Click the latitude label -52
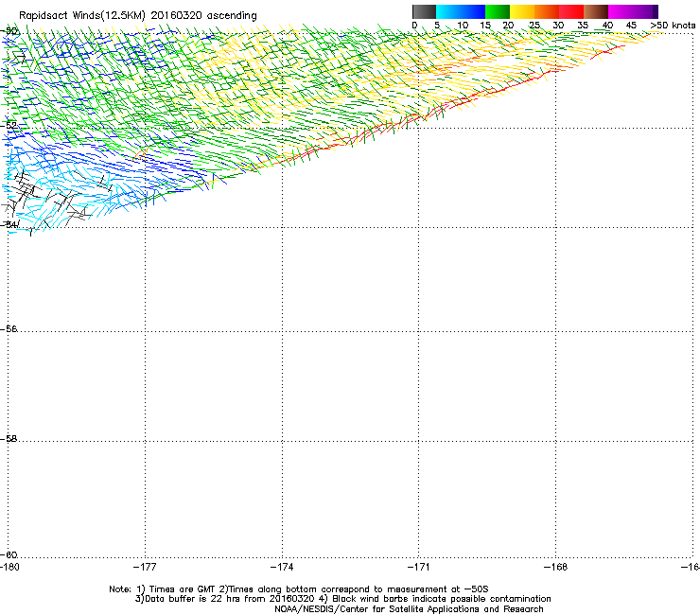The height and width of the screenshot is (615, 700). 9,126
